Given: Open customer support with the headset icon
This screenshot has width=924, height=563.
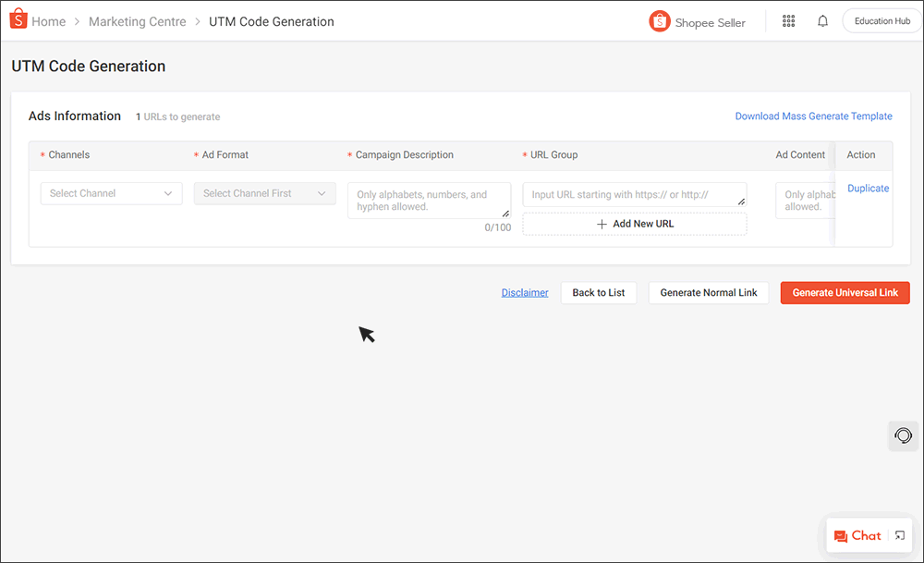Looking at the screenshot, I should (903, 435).
